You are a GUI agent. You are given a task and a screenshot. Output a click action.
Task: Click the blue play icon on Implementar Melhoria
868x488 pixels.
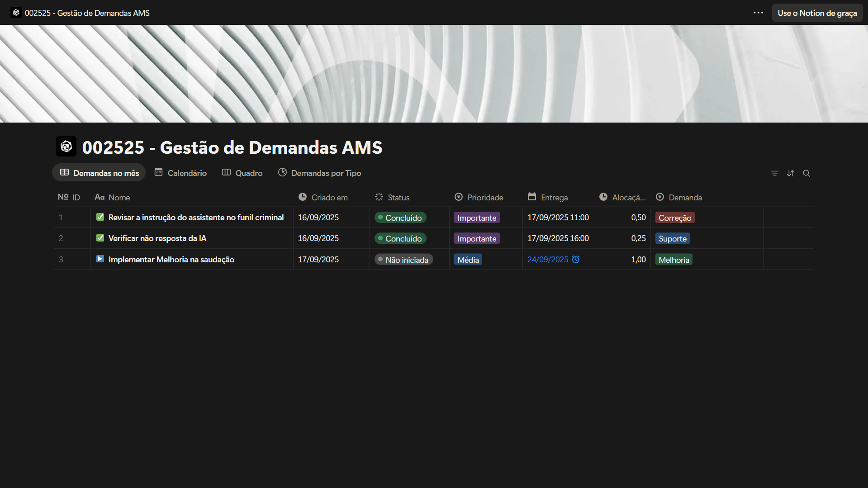tap(100, 259)
